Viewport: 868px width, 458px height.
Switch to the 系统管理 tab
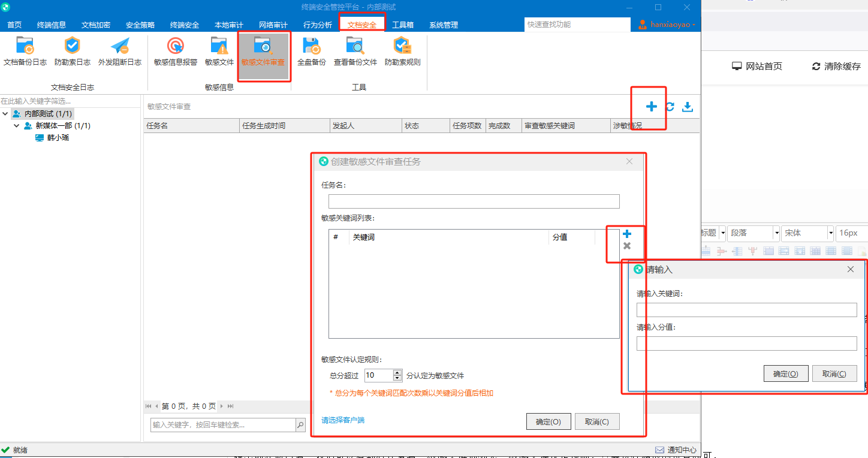tap(444, 25)
